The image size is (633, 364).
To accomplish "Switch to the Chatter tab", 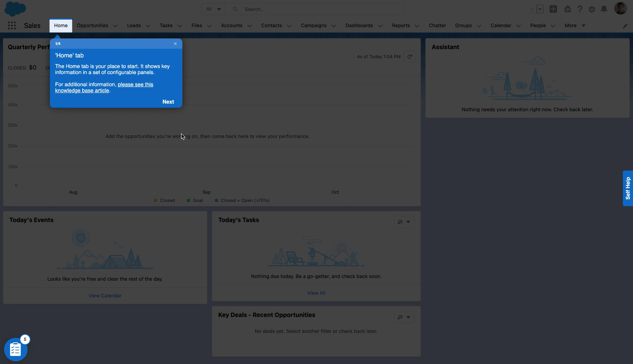I will (437, 25).
